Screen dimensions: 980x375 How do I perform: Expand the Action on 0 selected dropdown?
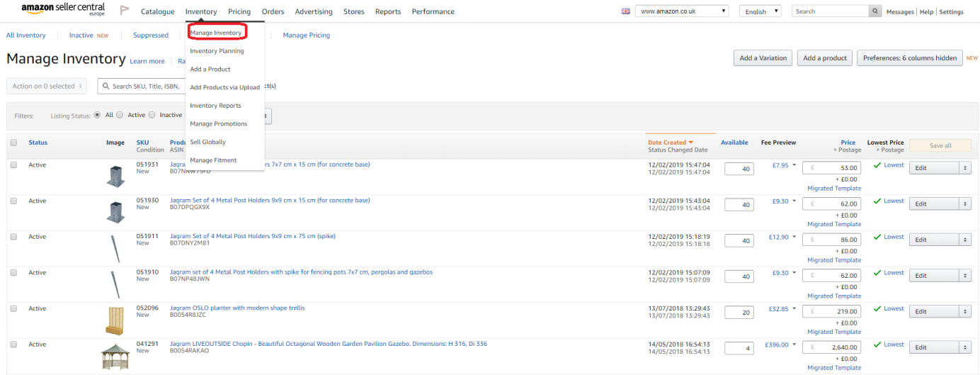[x=47, y=86]
